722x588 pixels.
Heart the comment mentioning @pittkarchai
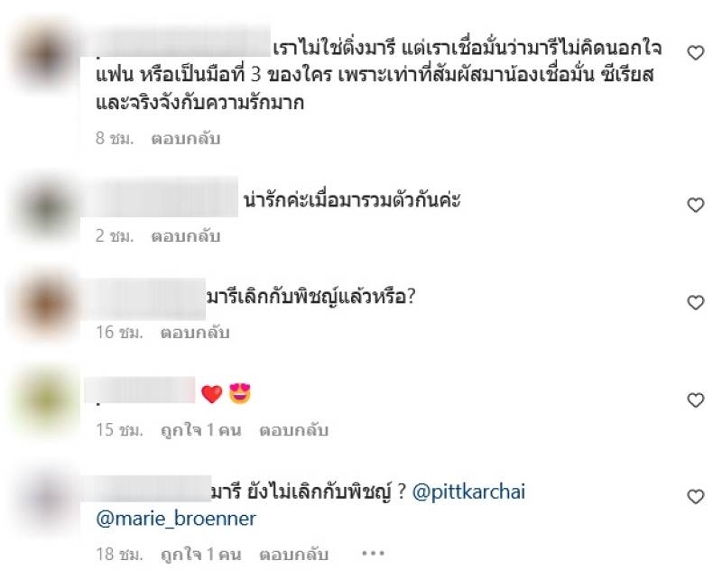click(x=695, y=496)
